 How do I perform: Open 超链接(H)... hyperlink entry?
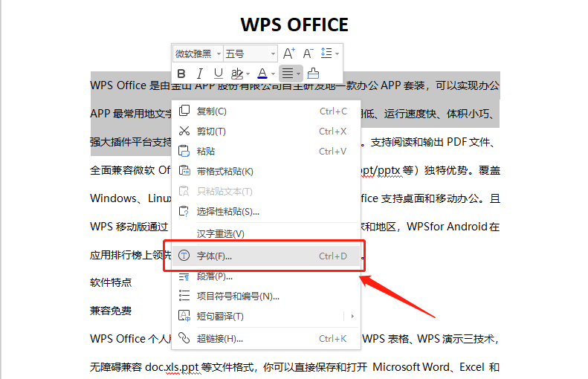point(266,339)
